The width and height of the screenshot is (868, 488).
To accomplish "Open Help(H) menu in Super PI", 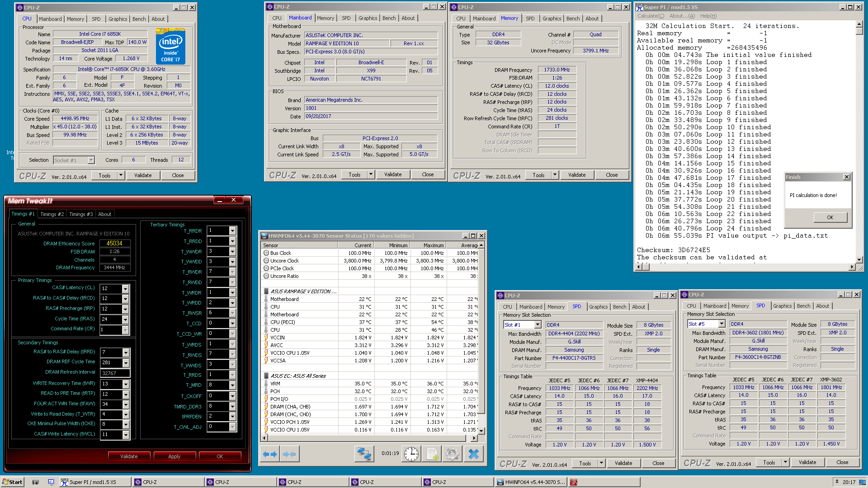I will (x=708, y=16).
